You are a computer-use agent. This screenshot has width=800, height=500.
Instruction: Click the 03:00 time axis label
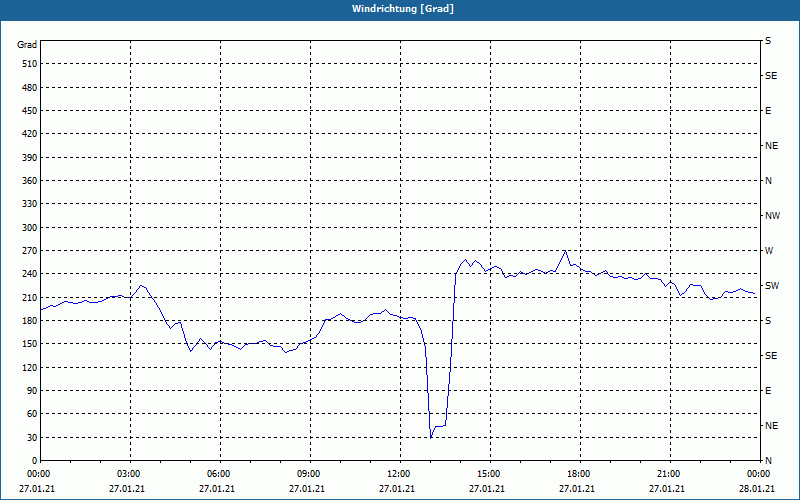[128, 474]
